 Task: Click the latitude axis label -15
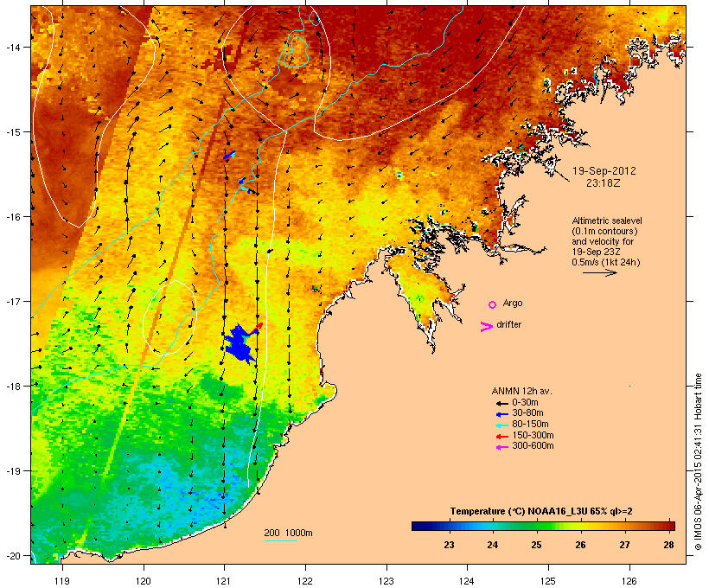pyautogui.click(x=12, y=132)
